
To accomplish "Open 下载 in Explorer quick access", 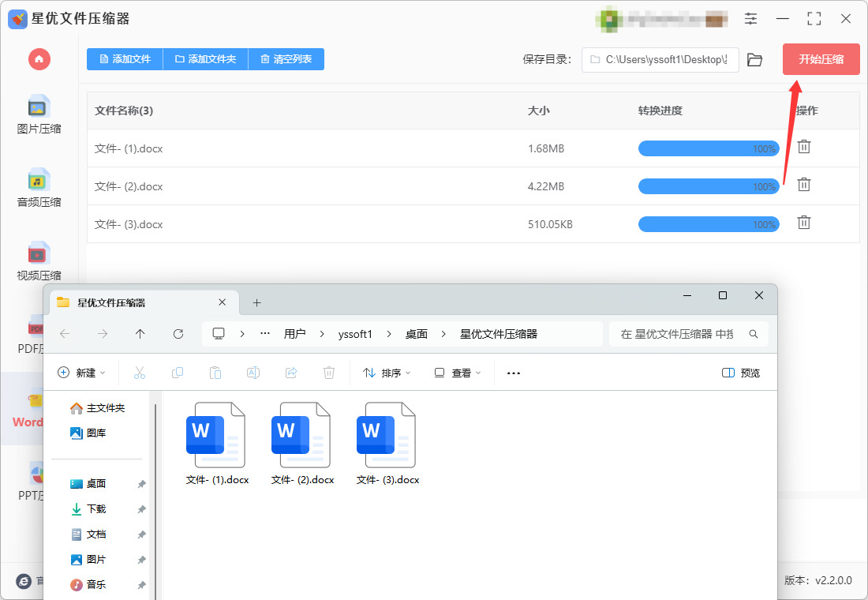I will [x=88, y=509].
